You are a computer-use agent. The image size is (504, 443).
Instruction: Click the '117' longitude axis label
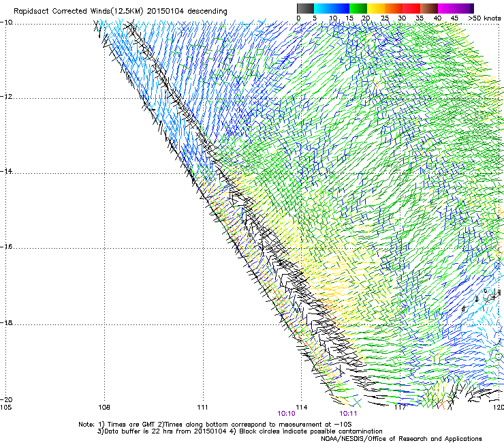pos(400,408)
